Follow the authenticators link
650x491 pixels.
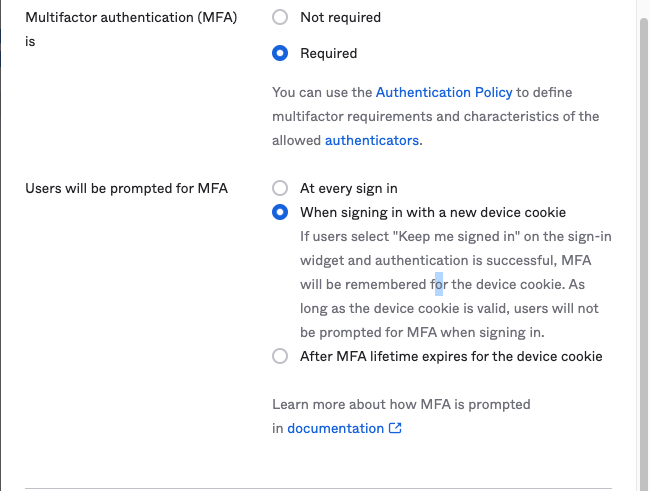coord(372,141)
